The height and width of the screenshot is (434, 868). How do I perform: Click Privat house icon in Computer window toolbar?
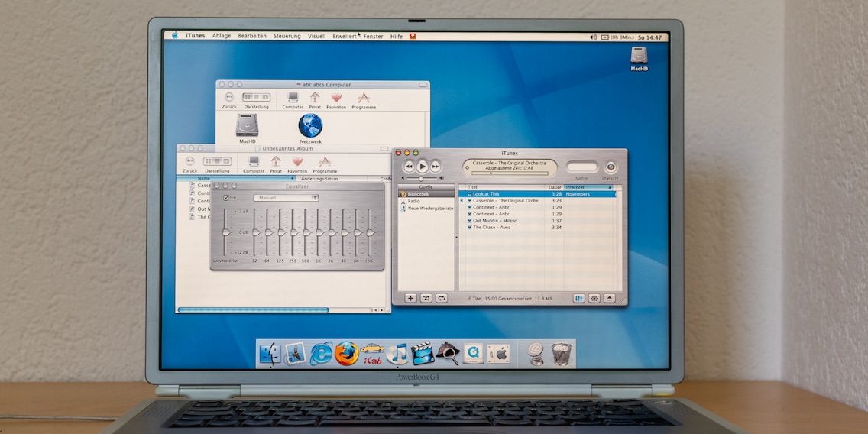tap(315, 100)
